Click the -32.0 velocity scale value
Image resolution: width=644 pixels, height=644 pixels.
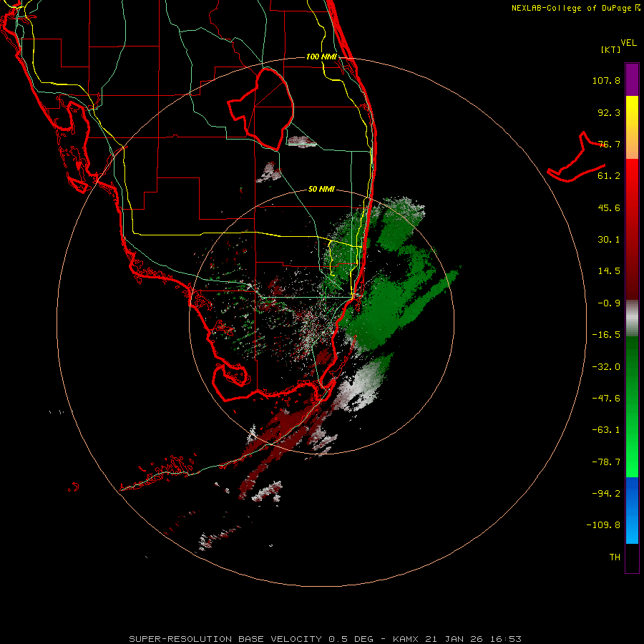point(606,367)
